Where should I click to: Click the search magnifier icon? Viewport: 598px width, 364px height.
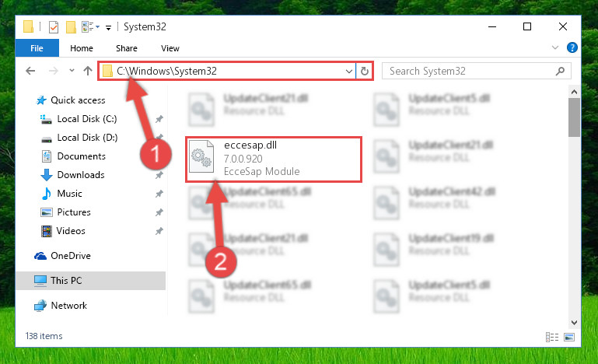pyautogui.click(x=560, y=72)
